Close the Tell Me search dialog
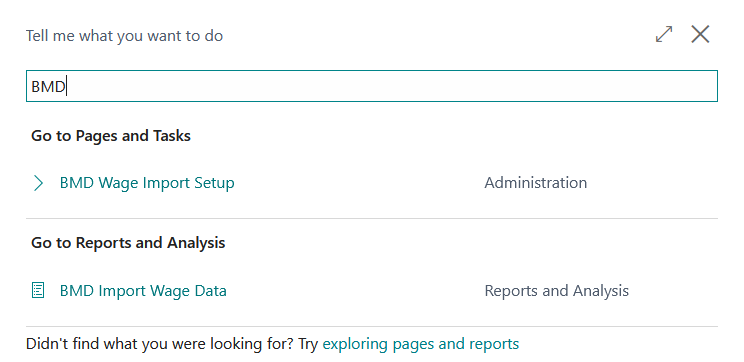 [x=700, y=35]
